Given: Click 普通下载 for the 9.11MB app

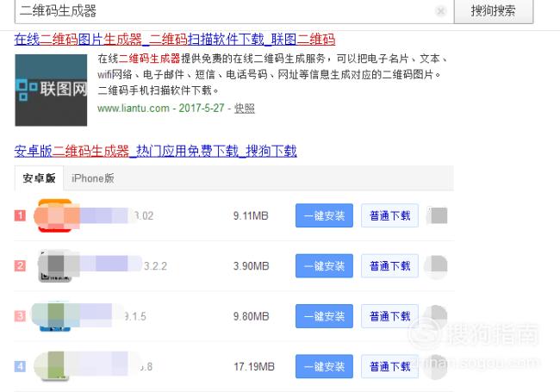Looking at the screenshot, I should click(389, 215).
